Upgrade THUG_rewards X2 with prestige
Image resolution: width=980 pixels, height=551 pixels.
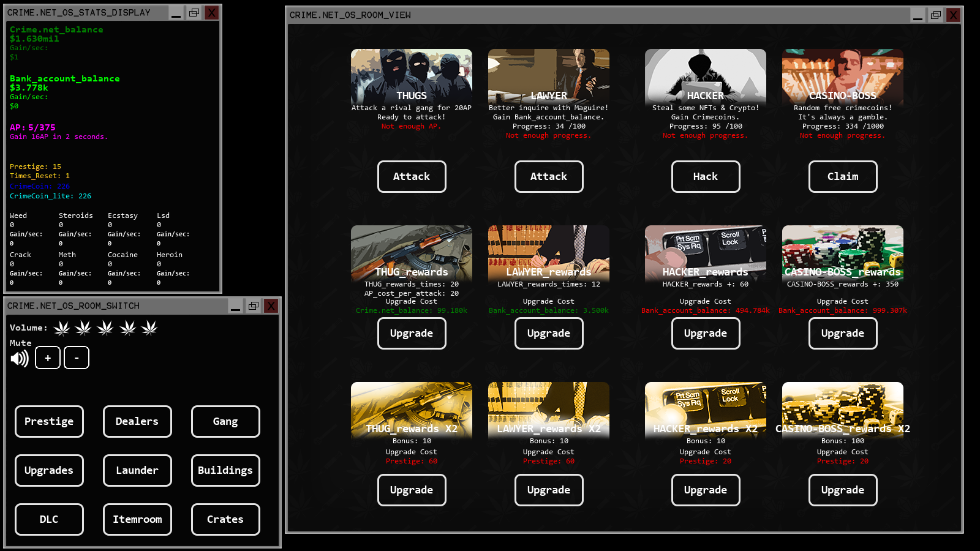pyautogui.click(x=411, y=490)
